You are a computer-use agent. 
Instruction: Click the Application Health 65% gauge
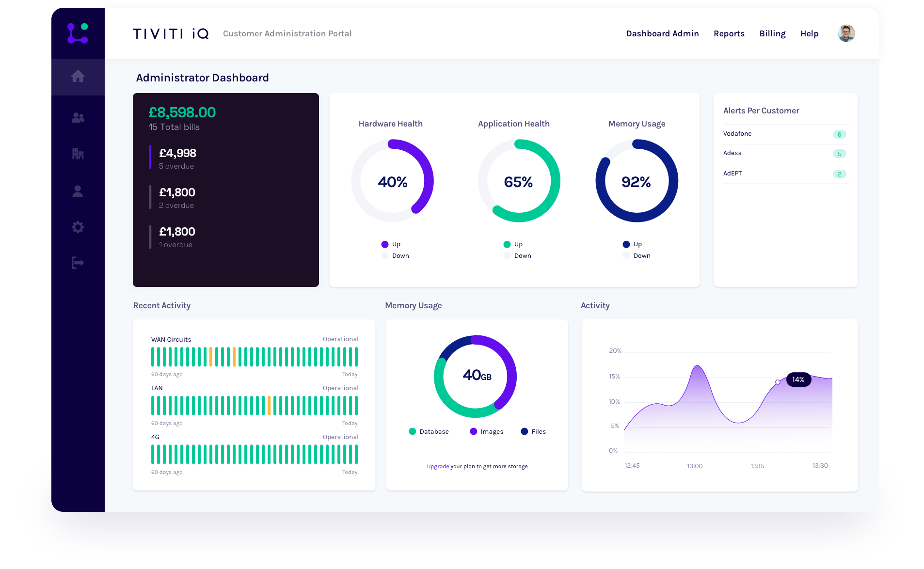pos(519,181)
